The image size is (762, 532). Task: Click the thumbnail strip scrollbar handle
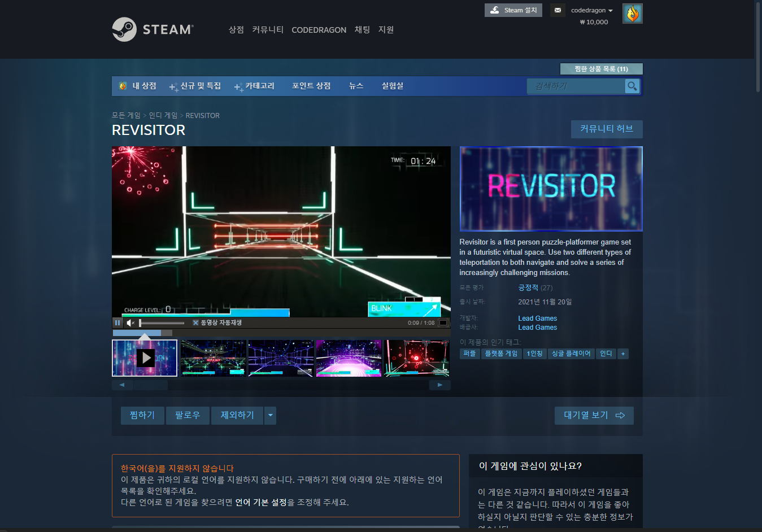(151, 385)
